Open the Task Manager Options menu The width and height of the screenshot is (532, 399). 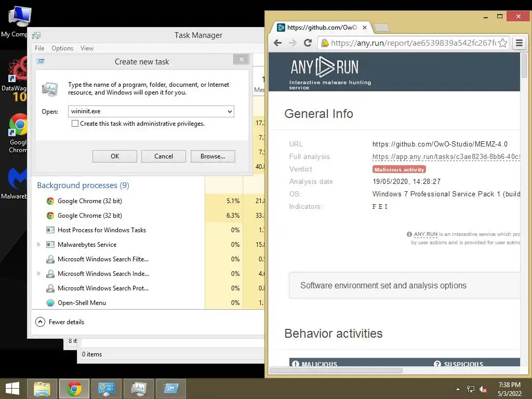pyautogui.click(x=62, y=48)
